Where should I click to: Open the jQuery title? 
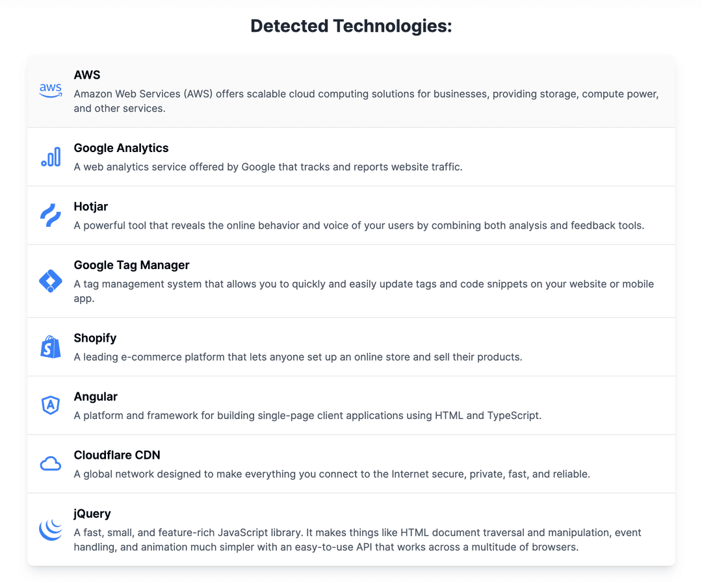[92, 514]
